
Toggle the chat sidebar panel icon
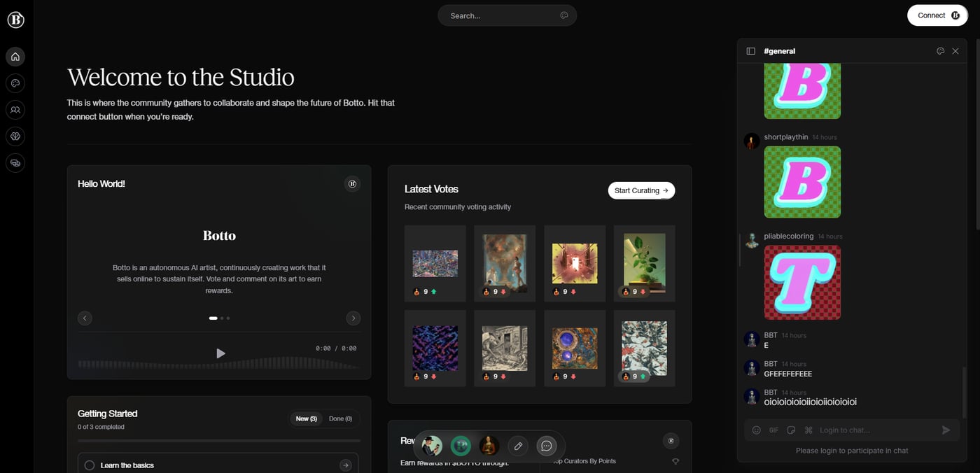750,51
